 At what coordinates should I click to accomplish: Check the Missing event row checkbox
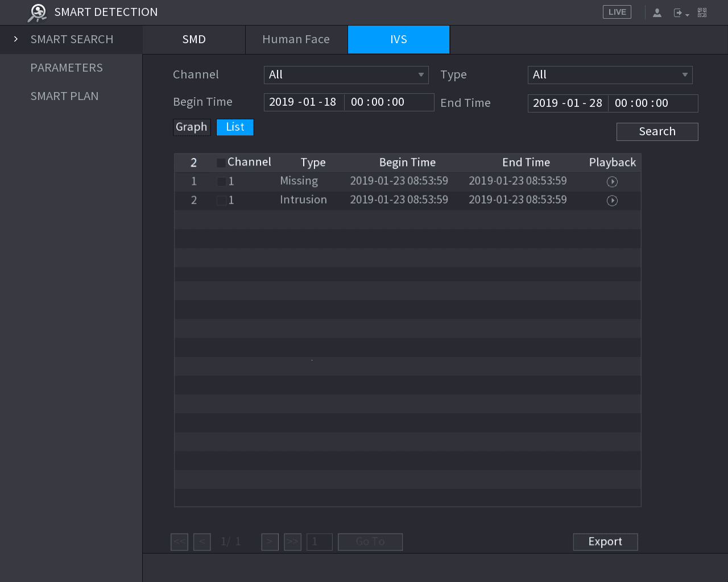pos(221,182)
